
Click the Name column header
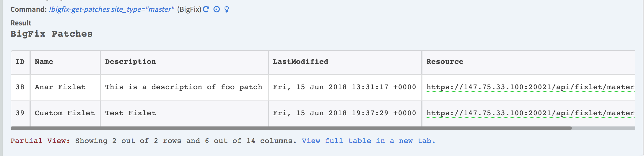coord(44,62)
